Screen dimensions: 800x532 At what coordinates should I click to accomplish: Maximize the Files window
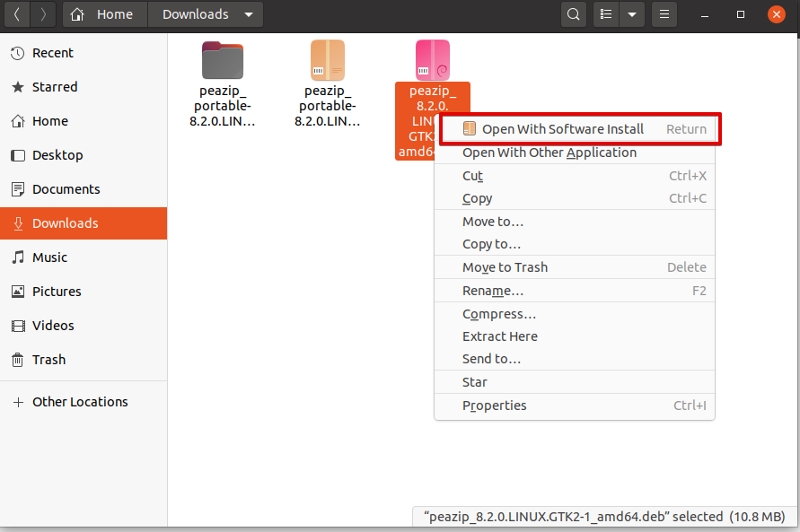pos(741,14)
